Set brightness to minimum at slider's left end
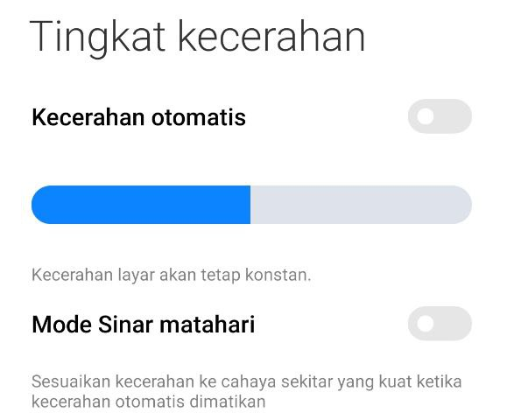Viewport: 507px width, 420px height. 35,205
